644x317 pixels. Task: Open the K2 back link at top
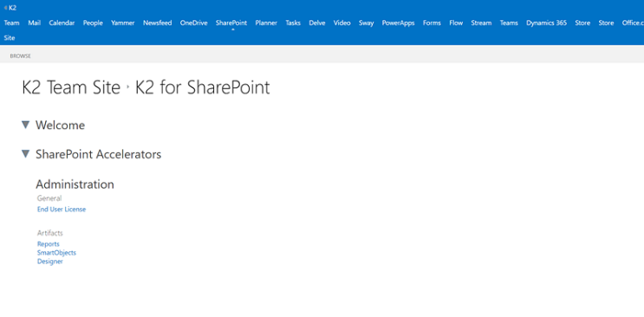point(10,8)
